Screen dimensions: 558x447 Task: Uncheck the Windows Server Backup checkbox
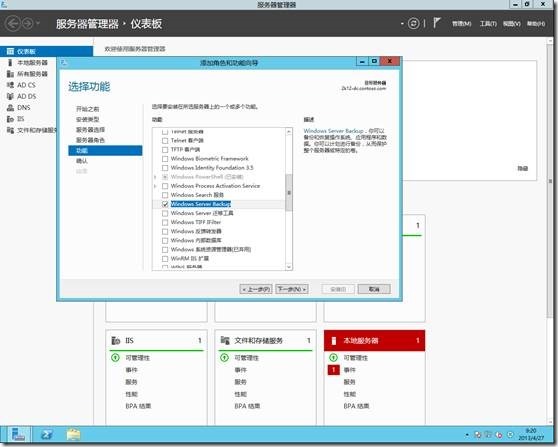pos(165,204)
